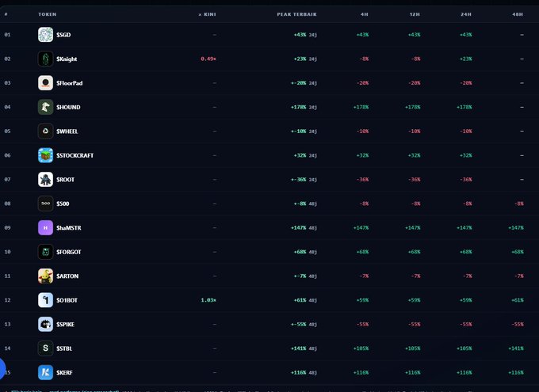Click $500's -8% 48H value
The height and width of the screenshot is (392, 539).
point(518,204)
